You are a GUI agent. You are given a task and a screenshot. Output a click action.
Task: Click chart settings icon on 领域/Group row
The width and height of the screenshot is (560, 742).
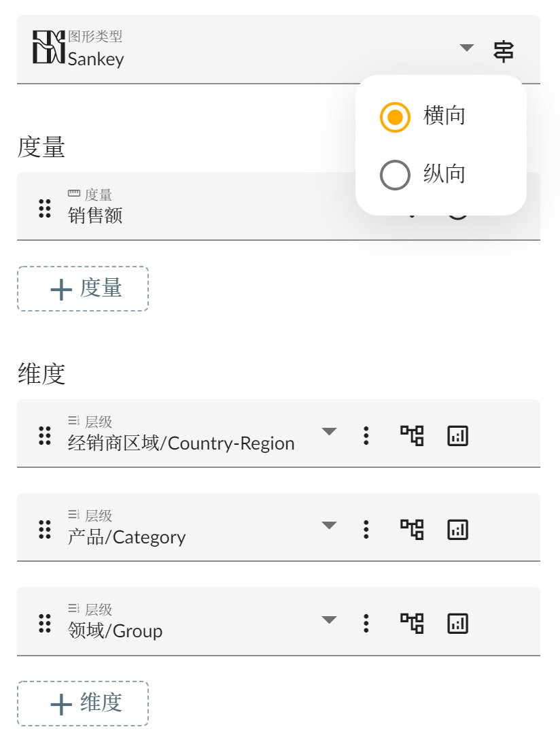pos(458,623)
